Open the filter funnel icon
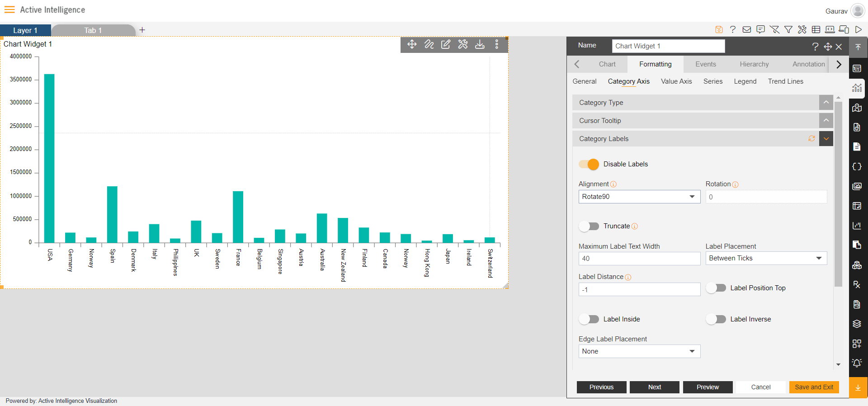Screen dimensions: 868x406 point(788,29)
